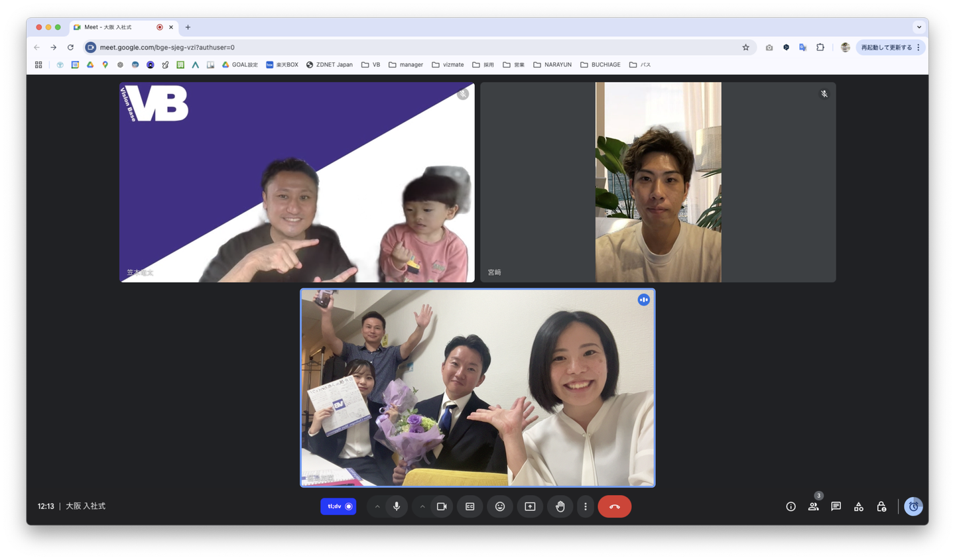Viewport: 955px width, 560px height.
Task: Open the Chrome profile avatar
Action: click(845, 48)
